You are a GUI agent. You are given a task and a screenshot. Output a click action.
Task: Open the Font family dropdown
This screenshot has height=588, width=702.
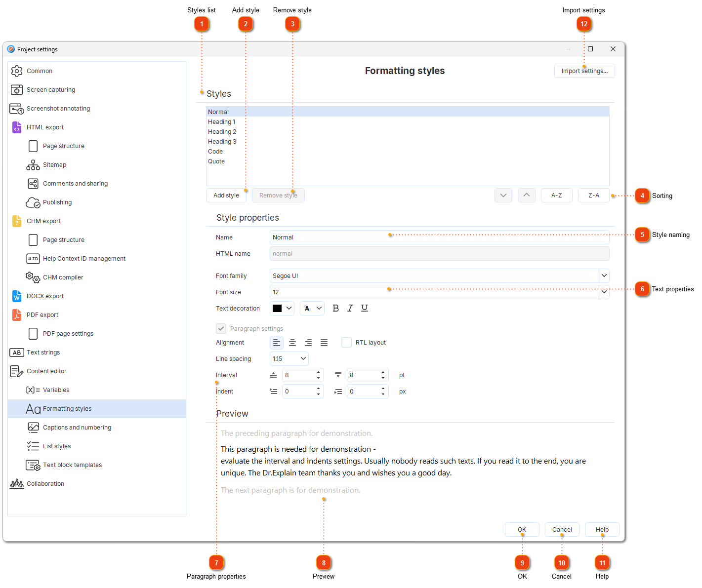(x=604, y=275)
